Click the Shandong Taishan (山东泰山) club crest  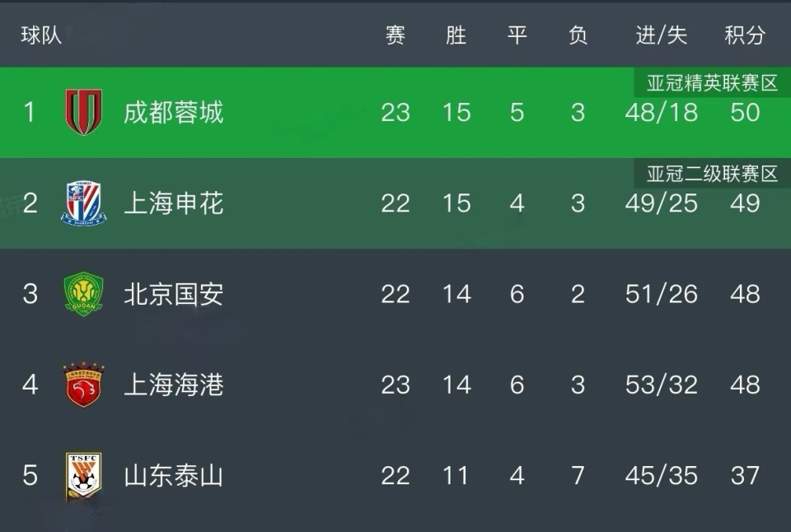pos(83,475)
